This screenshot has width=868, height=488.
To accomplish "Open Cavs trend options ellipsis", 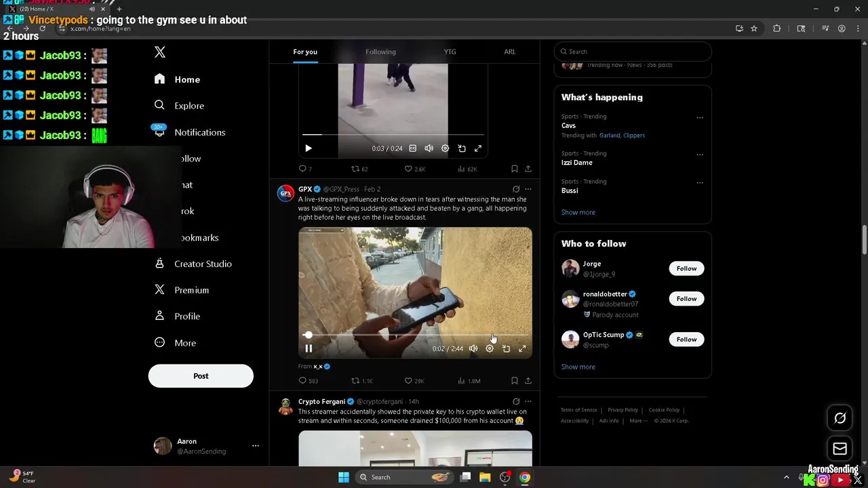I will [x=700, y=117].
